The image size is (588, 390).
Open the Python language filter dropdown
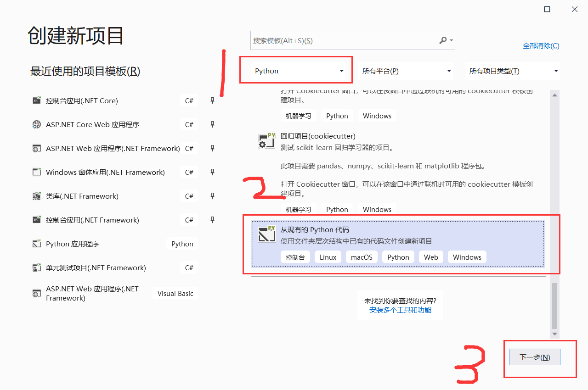point(299,71)
